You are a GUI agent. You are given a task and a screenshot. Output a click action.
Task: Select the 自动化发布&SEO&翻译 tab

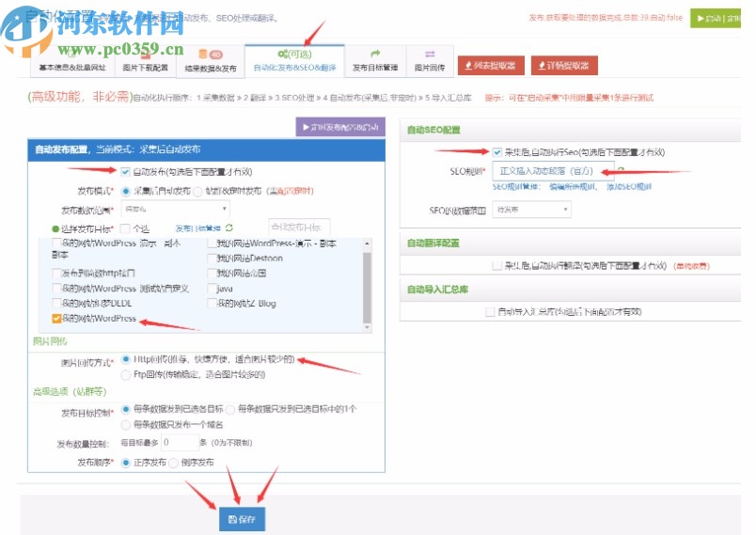pos(294,61)
